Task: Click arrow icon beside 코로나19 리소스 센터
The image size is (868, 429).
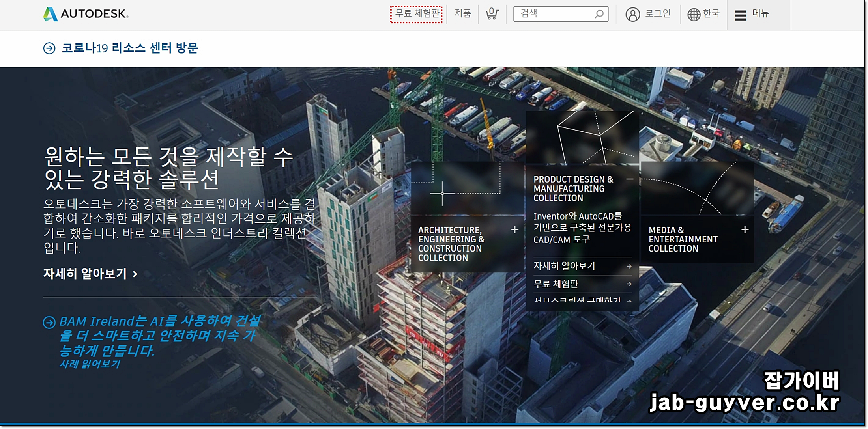Action: (x=49, y=48)
